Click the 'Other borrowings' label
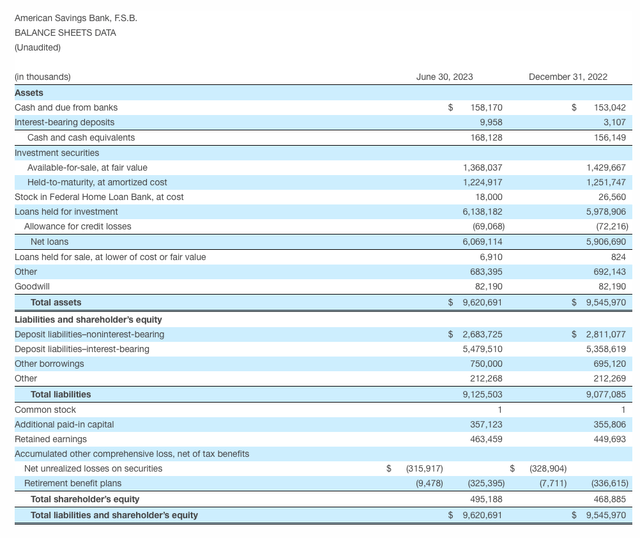 pyautogui.click(x=49, y=363)
